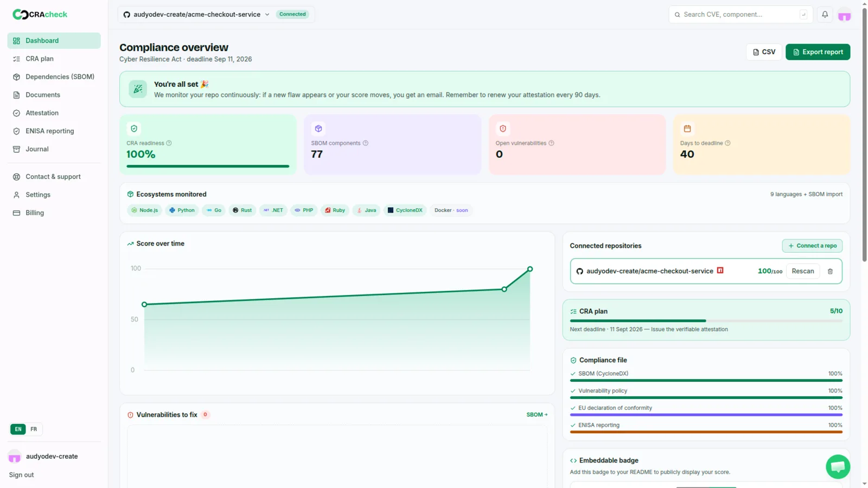Focus the Search CVE, component field

pos(741,15)
